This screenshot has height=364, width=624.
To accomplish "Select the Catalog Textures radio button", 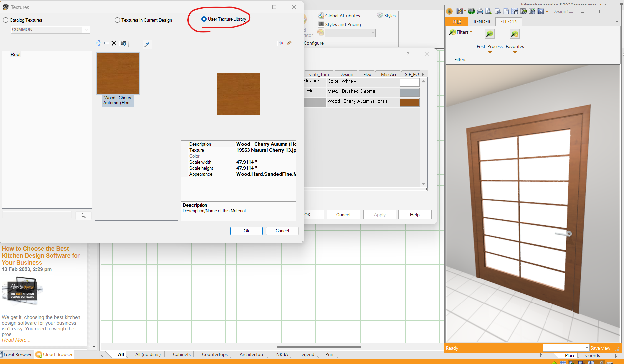I will [6, 20].
